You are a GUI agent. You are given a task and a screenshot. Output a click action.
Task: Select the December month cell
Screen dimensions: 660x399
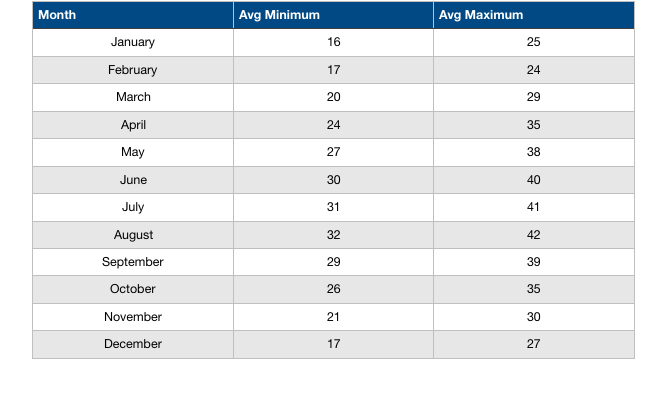[x=133, y=344]
